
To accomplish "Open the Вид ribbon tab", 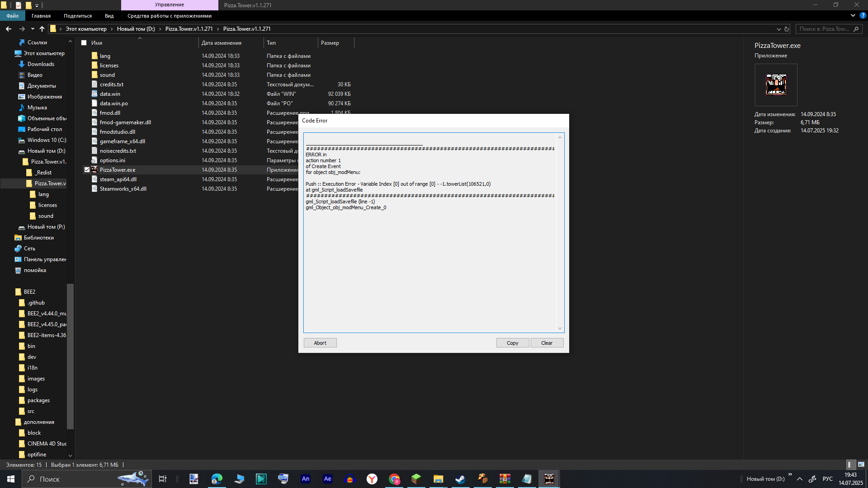I will 109,16.
